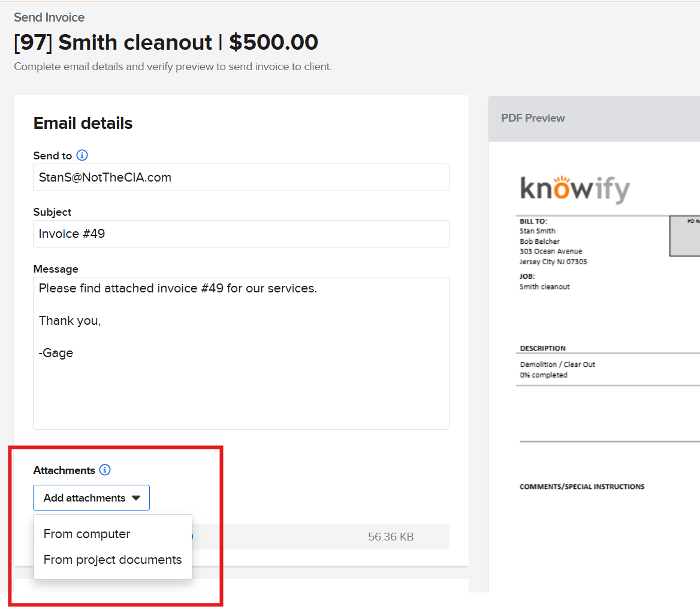Image resolution: width=700 pixels, height=607 pixels.
Task: Click the Send Invoice page label
Action: (x=49, y=17)
